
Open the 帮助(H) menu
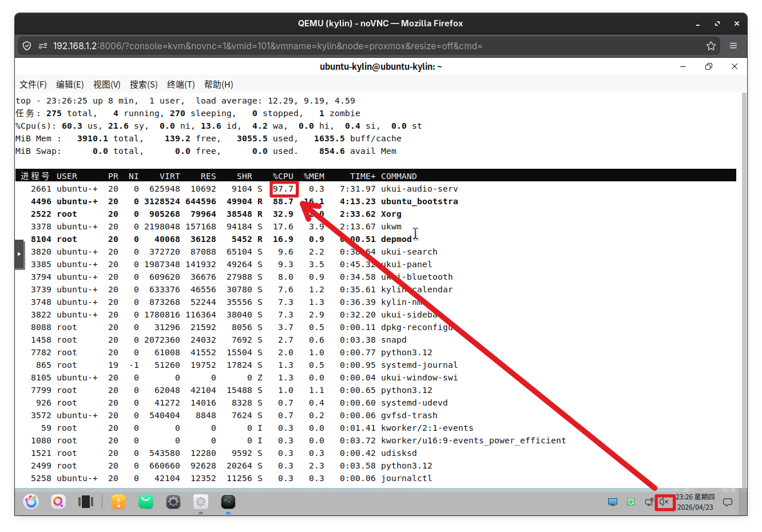click(x=219, y=85)
